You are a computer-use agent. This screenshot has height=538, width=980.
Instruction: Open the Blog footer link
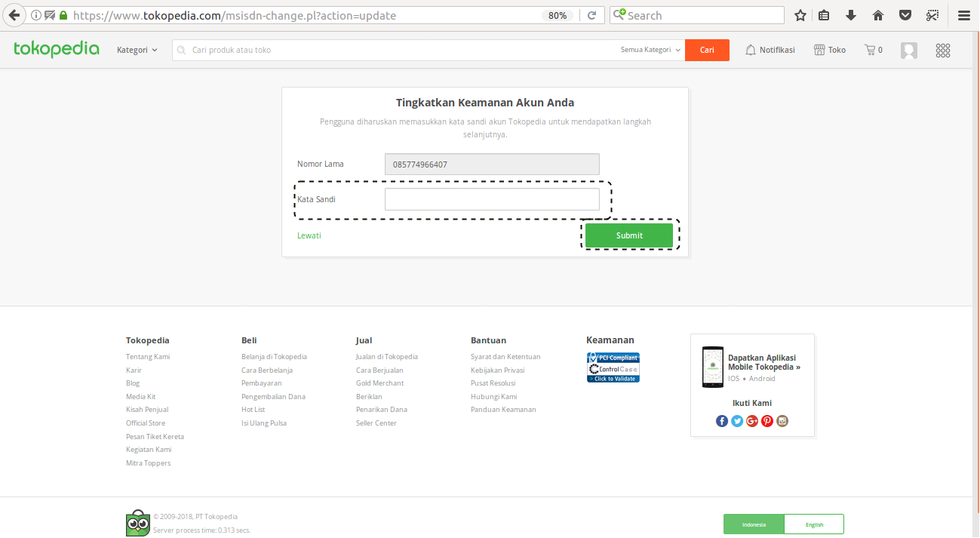pos(133,383)
